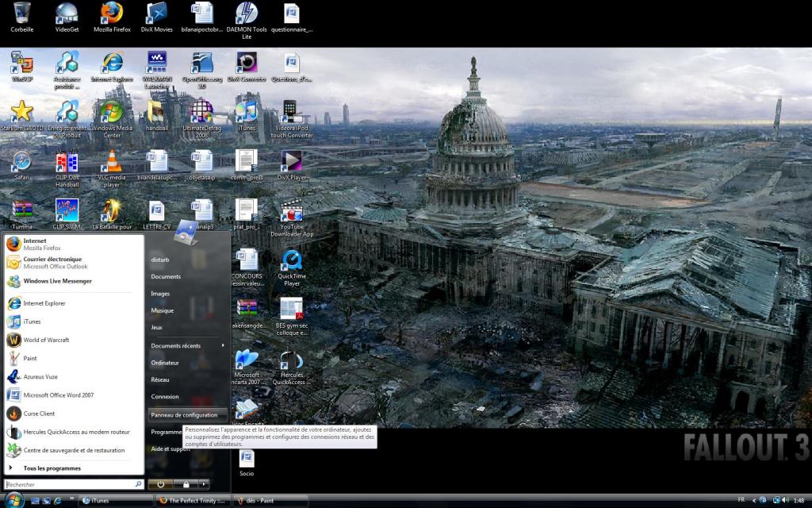Open the DivX Converter desktop shortcut
This screenshot has width=812, height=508.
tap(247, 67)
